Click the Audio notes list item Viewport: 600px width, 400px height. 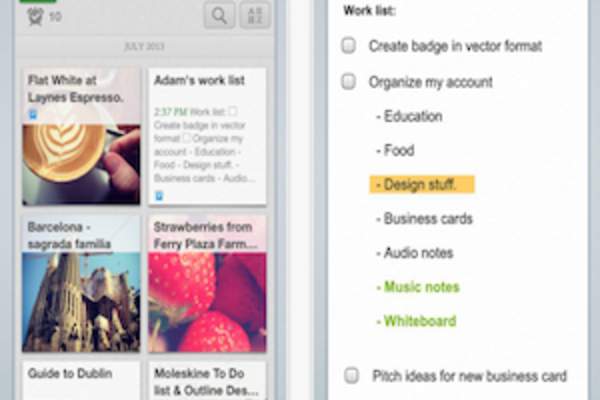click(415, 253)
